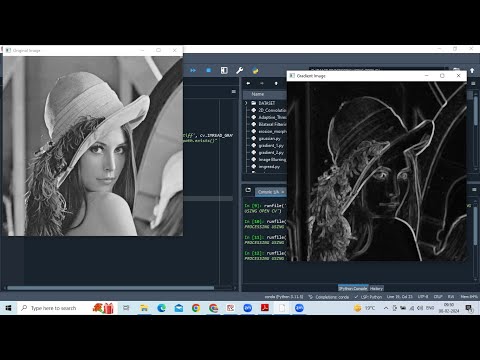480x360 pixels.
Task: Switch to the IPython Console tab
Action: [353, 288]
